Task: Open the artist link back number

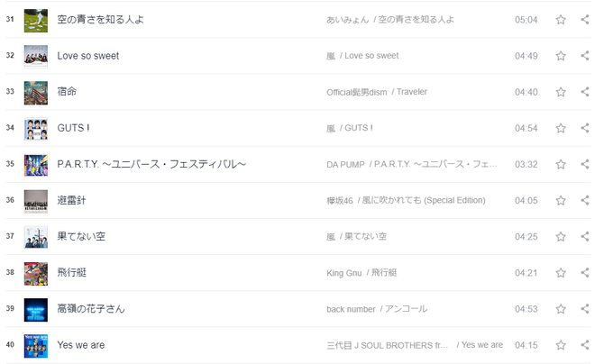Action: (351, 309)
